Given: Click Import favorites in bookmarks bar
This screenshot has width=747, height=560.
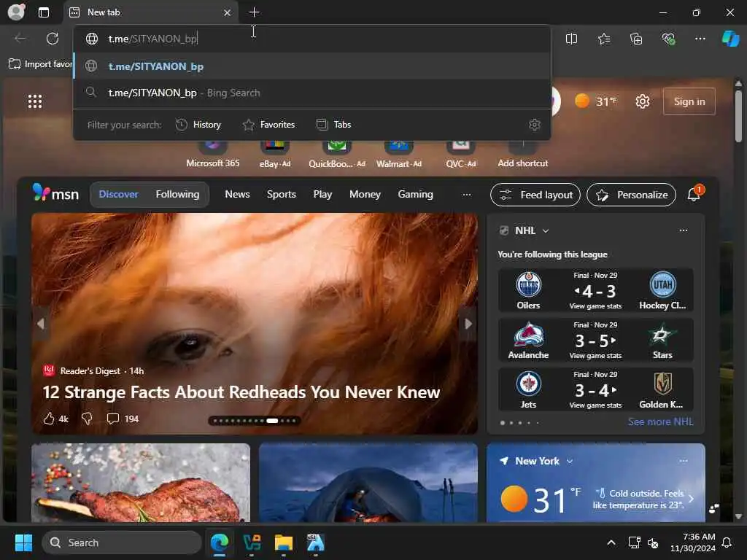Looking at the screenshot, I should [41, 64].
